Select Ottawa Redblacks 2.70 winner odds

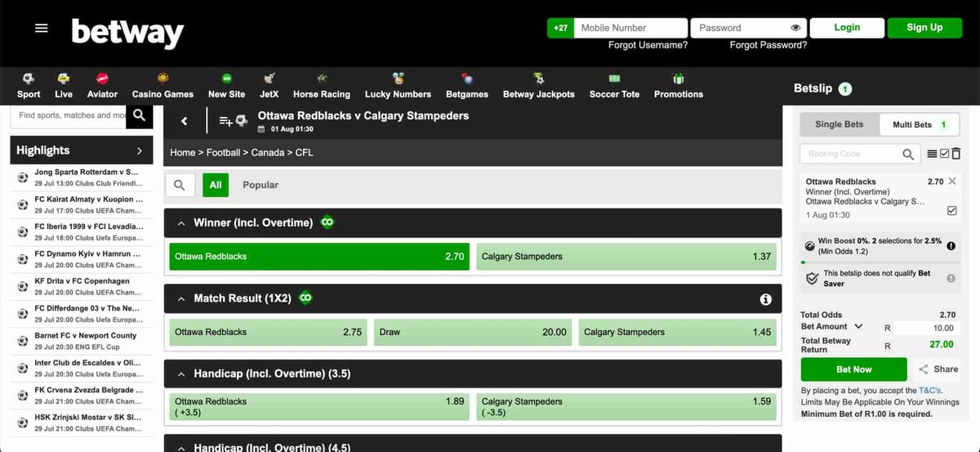pyautogui.click(x=318, y=257)
